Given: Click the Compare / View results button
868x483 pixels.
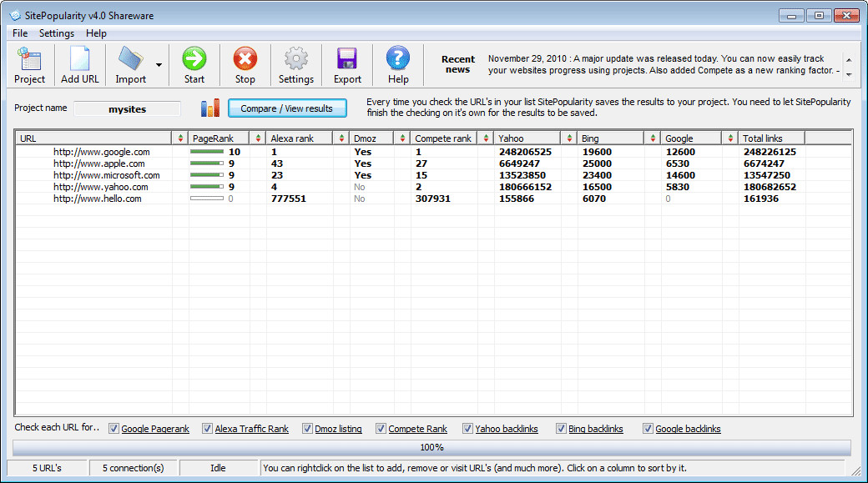Looking at the screenshot, I should [x=287, y=108].
